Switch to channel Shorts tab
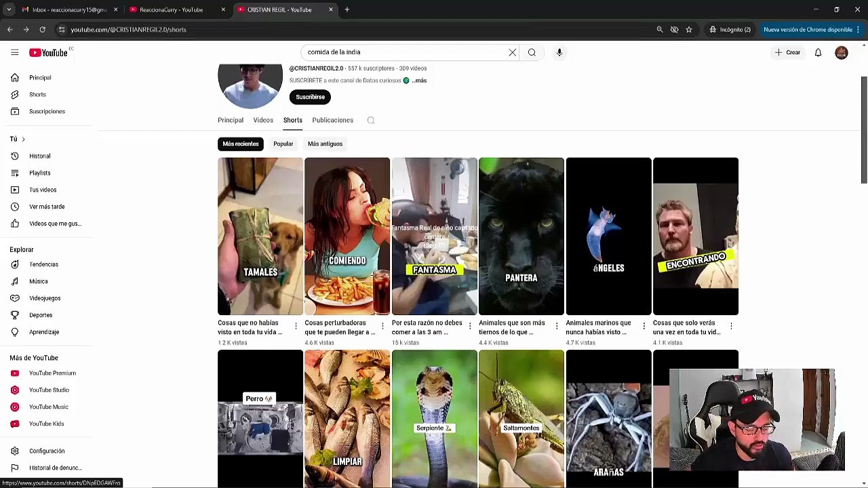The image size is (868, 488). coord(293,120)
